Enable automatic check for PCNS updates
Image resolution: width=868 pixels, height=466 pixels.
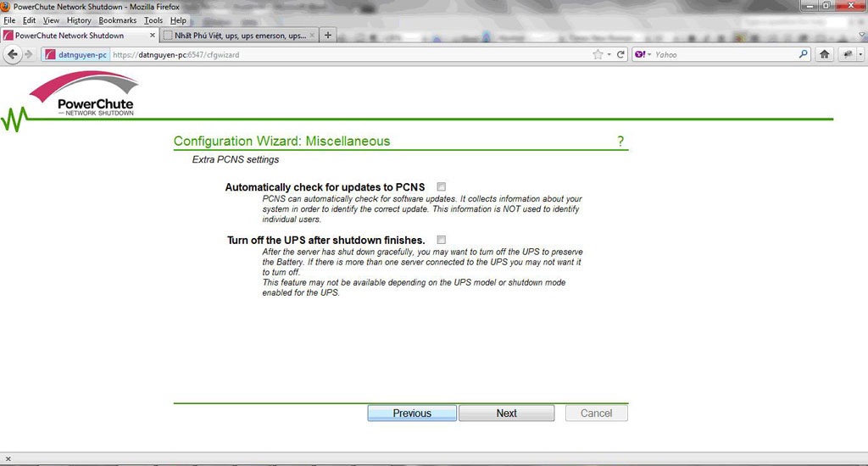[441, 186]
